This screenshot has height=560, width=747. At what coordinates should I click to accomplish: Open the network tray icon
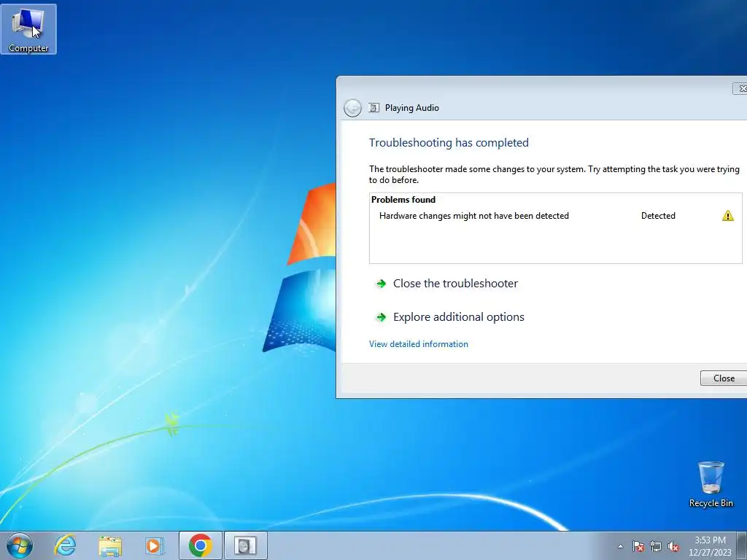(x=656, y=546)
